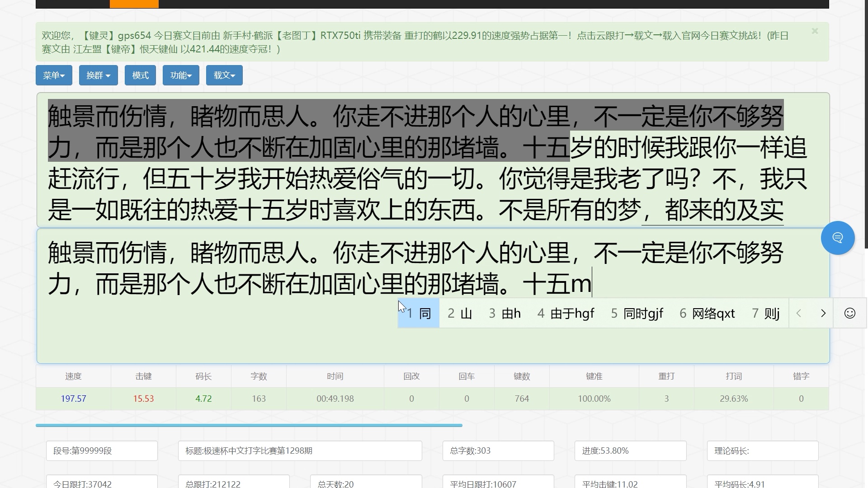
Task: Click the 理论码长 field
Action: [763, 450]
